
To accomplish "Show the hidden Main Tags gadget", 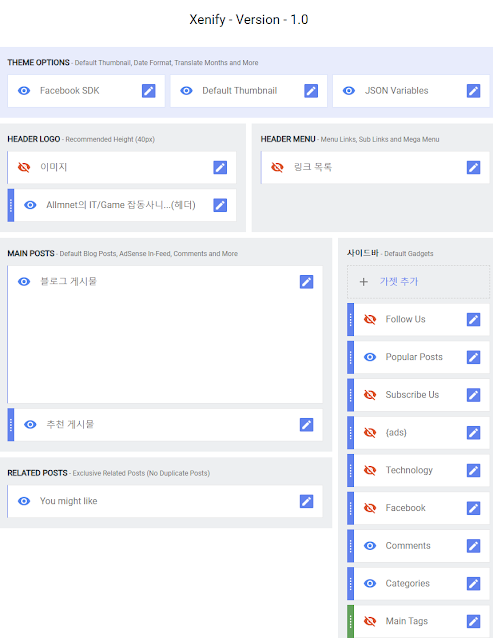I will click(x=370, y=621).
